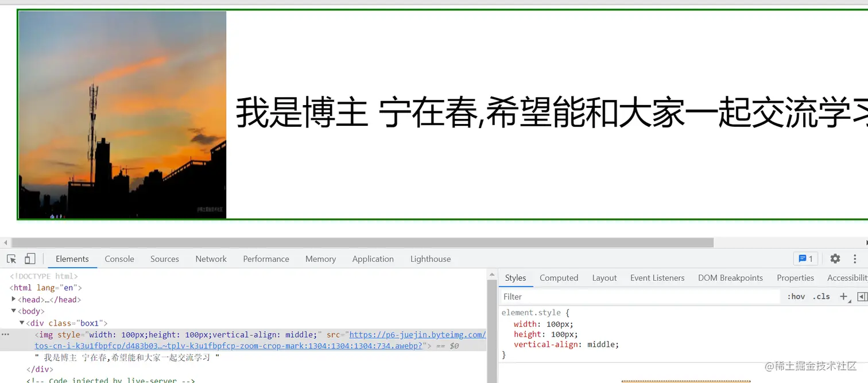The image size is (868, 383).
Task: Switch to the Console panel
Action: pos(119,259)
